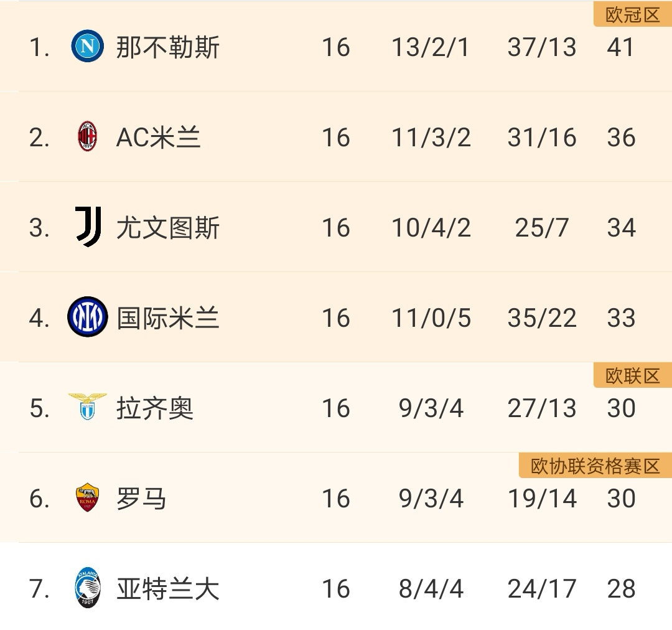Tap the 欧冠区 zone label
672x630 pixels.
(x=633, y=15)
